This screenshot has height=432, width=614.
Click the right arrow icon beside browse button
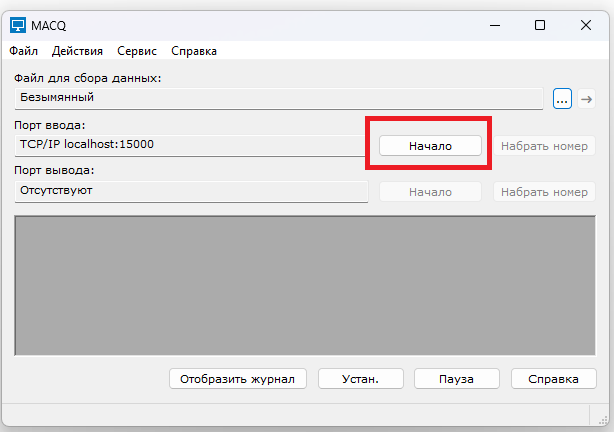587,98
